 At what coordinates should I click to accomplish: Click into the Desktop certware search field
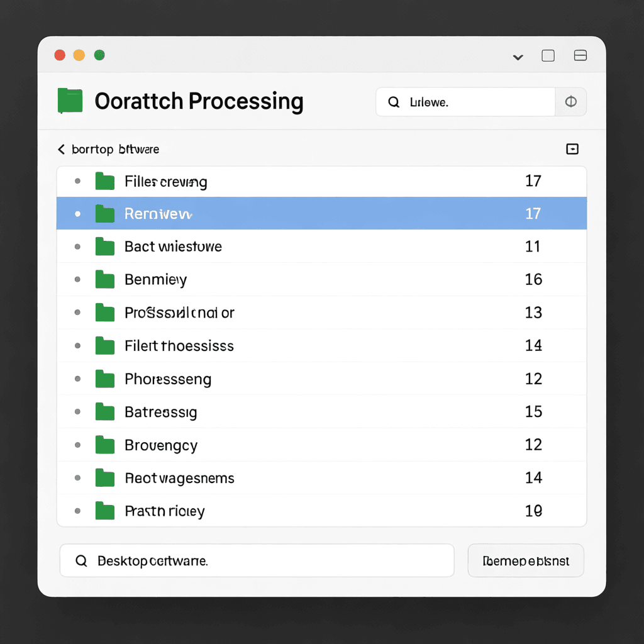(264, 560)
